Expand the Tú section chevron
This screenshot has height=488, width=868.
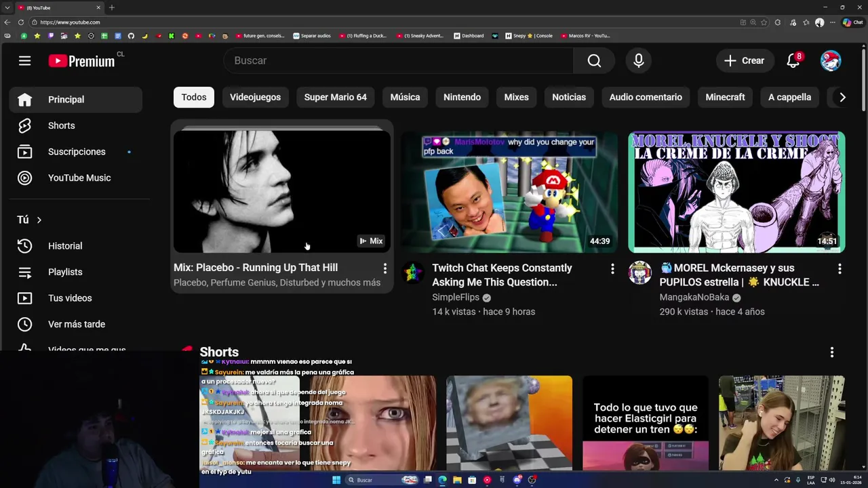pos(39,220)
